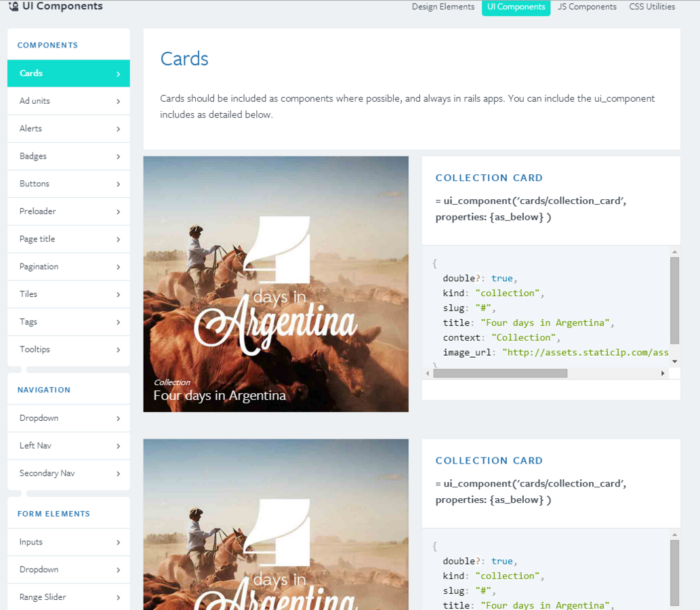Click the right arrow of the code horizontal scrollbar

(663, 373)
